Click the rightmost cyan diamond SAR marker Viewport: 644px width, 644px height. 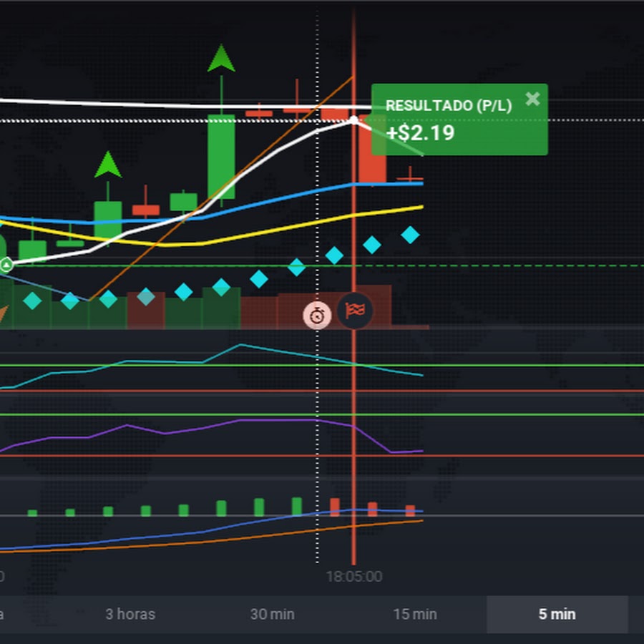click(410, 234)
